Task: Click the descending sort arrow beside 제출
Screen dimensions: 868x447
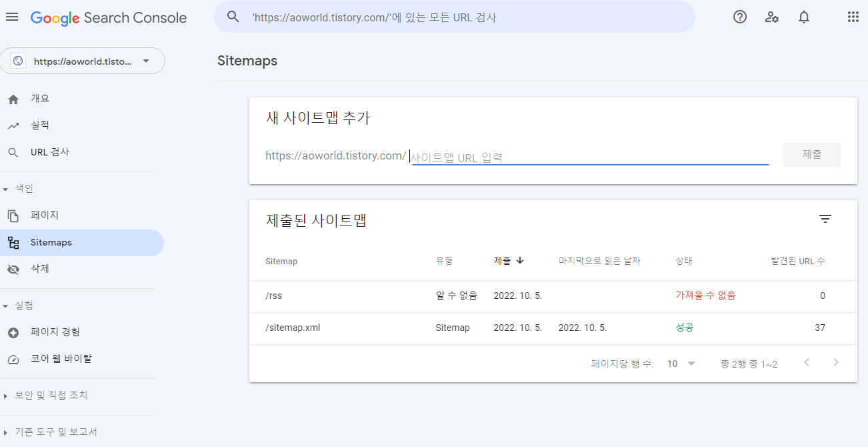Action: (520, 261)
